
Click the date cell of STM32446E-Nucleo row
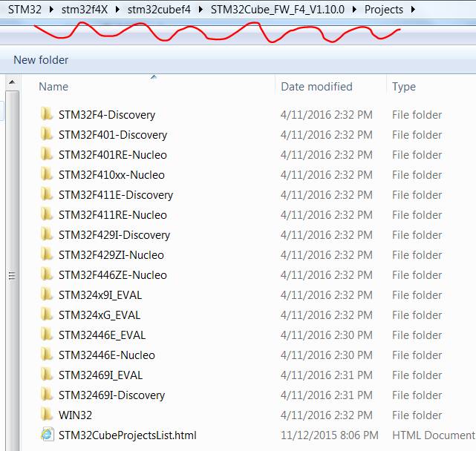pos(326,355)
